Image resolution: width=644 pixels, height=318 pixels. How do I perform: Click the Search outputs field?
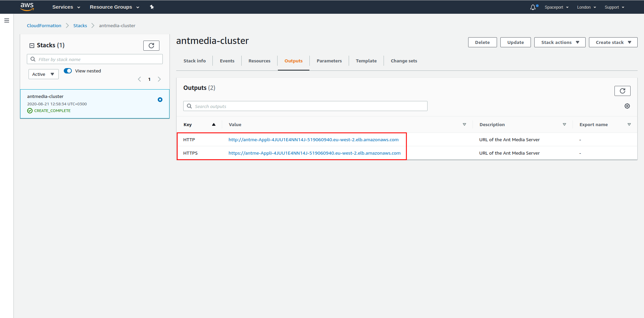point(305,106)
